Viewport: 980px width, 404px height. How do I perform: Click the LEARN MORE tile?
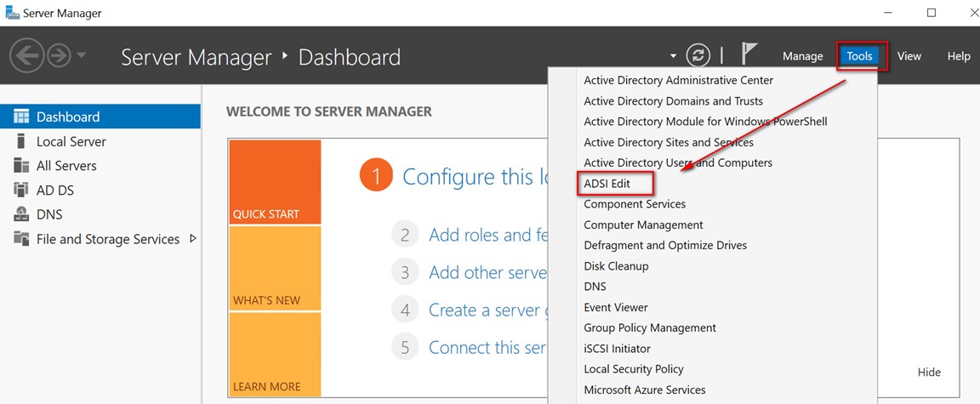(x=275, y=354)
